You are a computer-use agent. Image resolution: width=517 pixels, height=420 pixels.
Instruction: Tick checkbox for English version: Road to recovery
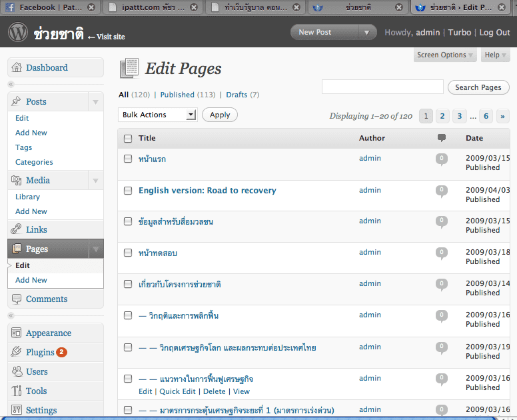pos(129,191)
